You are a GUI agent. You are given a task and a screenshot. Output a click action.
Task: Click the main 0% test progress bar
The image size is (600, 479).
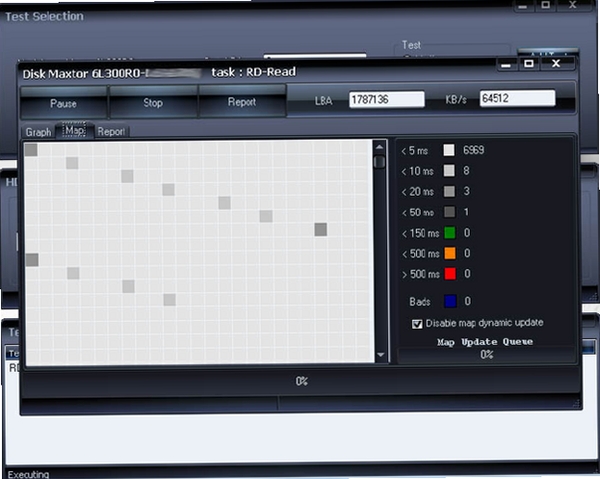pyautogui.click(x=302, y=381)
